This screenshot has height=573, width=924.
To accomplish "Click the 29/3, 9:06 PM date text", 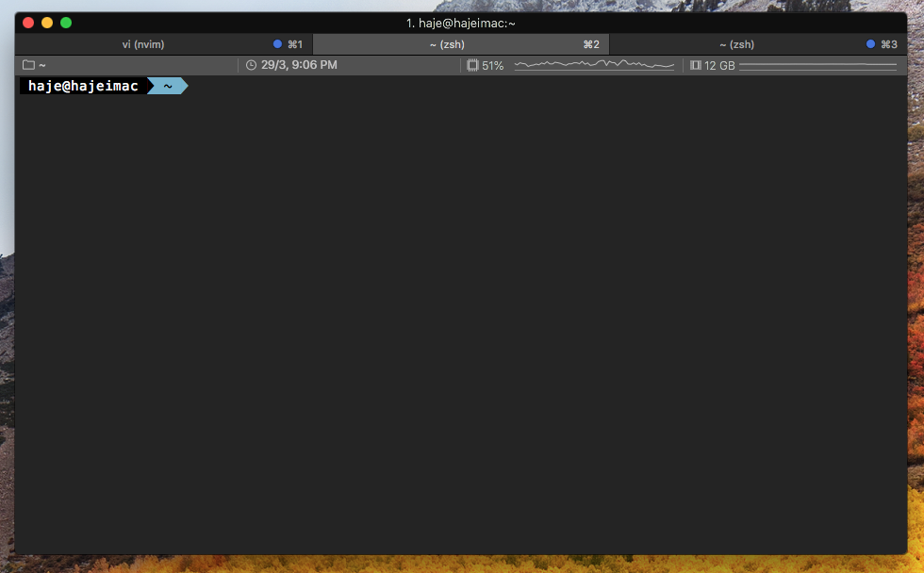I will tap(299, 65).
